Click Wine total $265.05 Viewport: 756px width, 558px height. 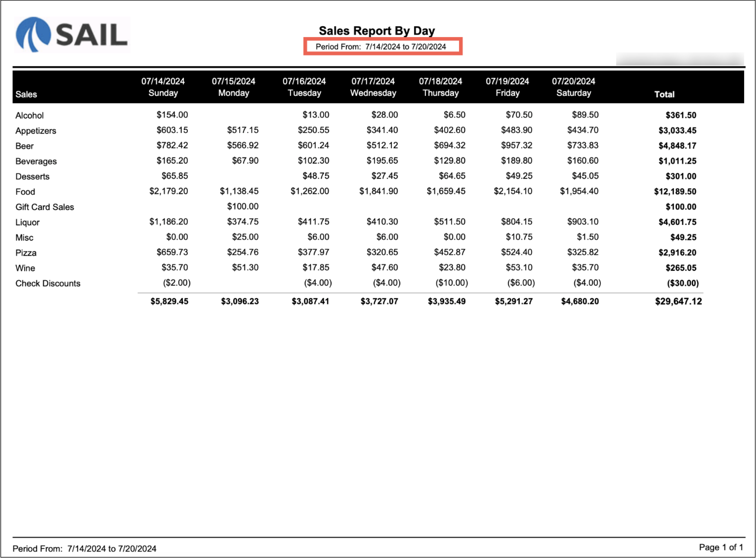681,268
